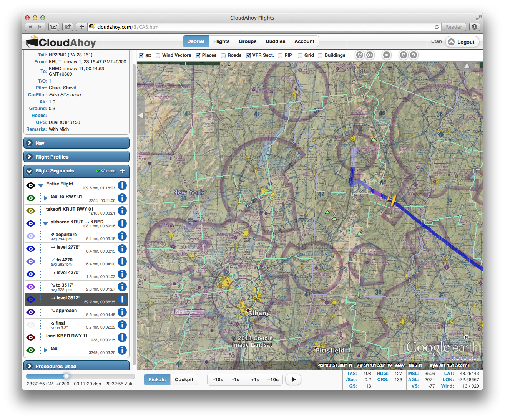505x420 pixels.
Task: Click the browser downloads icon
Action: 475,27
